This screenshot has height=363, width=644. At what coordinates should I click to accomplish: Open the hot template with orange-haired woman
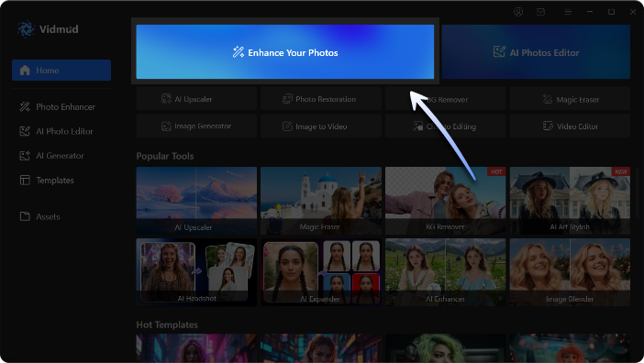point(570,348)
